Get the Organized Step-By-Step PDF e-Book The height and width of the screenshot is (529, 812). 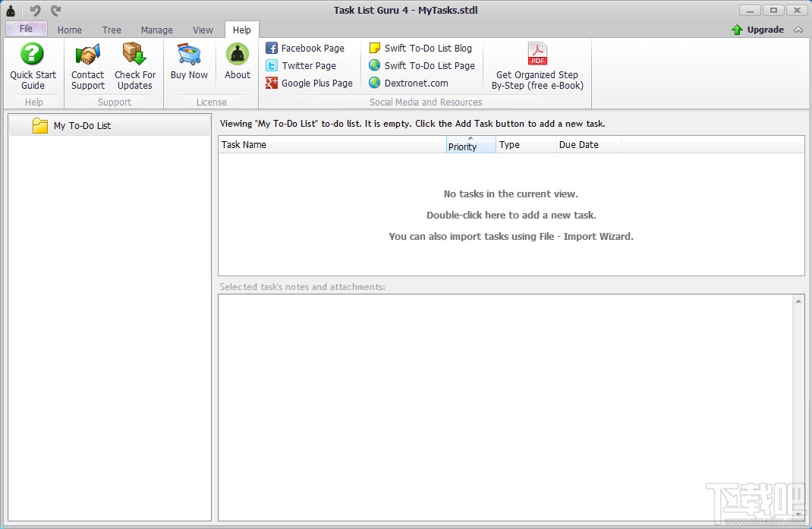tap(537, 66)
